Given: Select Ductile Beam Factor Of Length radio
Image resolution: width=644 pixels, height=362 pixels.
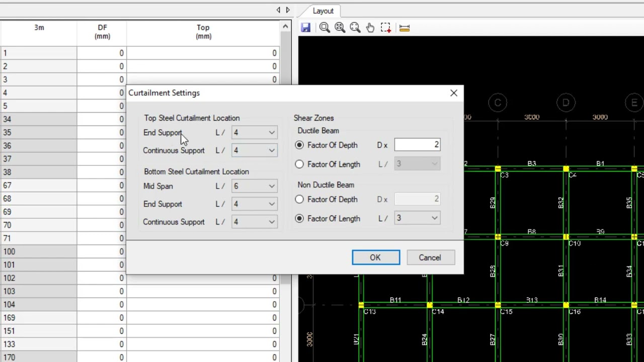Looking at the screenshot, I should [299, 164].
